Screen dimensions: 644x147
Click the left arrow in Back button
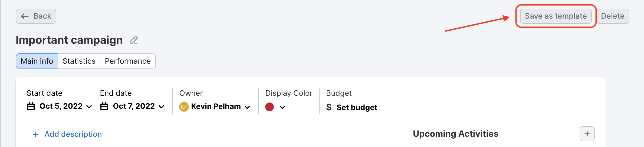click(x=25, y=16)
